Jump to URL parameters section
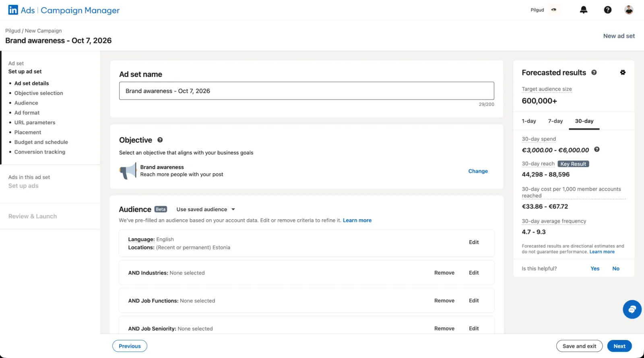This screenshot has width=644, height=358. point(35,123)
